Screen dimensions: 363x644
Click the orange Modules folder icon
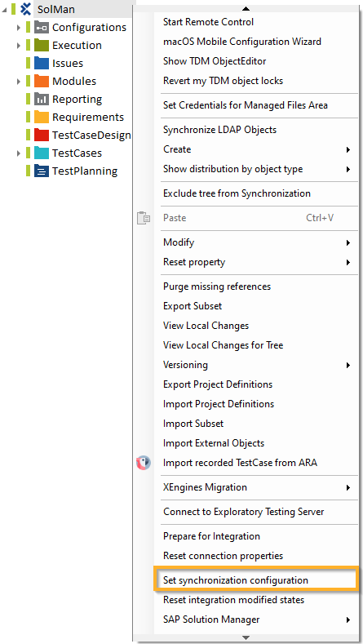[42, 82]
